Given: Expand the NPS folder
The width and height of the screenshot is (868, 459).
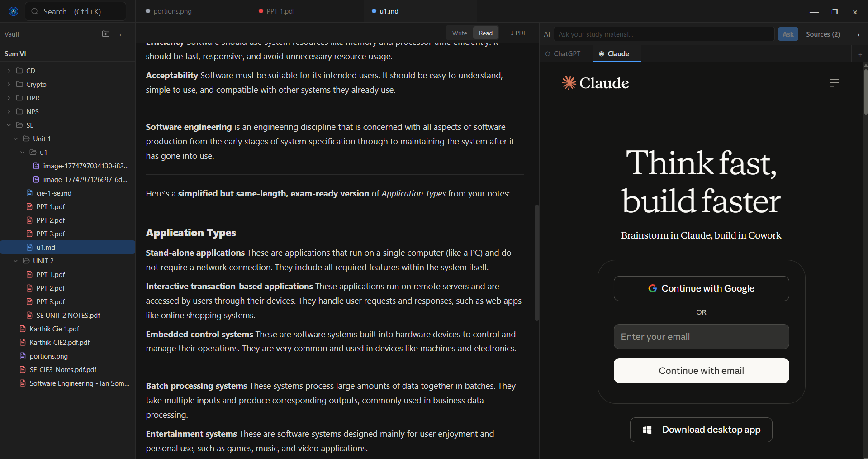Looking at the screenshot, I should [x=9, y=111].
